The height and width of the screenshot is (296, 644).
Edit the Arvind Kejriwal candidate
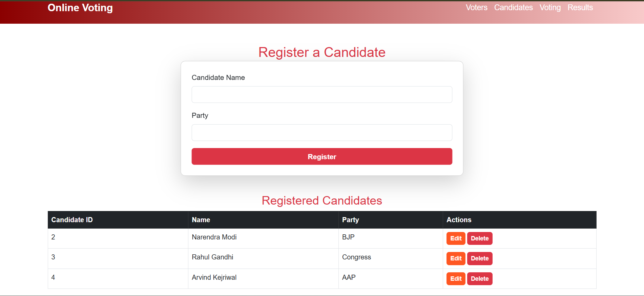click(x=456, y=279)
